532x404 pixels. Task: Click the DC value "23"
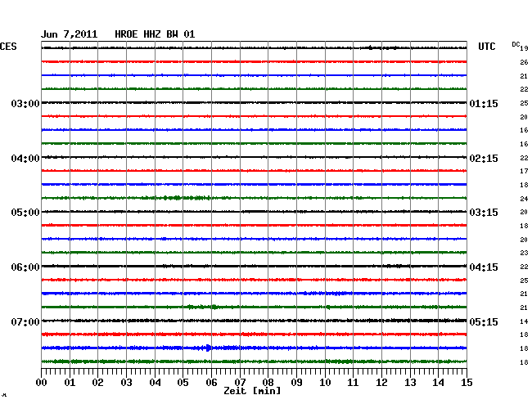tap(524, 253)
